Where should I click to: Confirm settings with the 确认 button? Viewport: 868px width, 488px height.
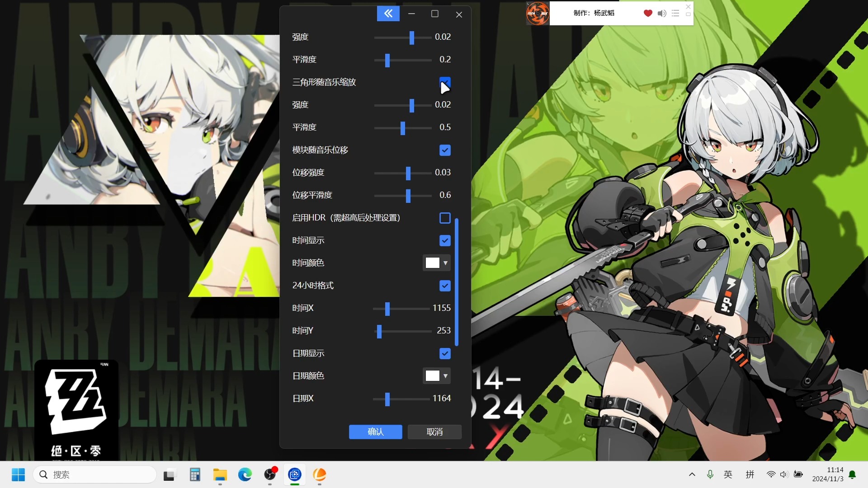tap(375, 432)
